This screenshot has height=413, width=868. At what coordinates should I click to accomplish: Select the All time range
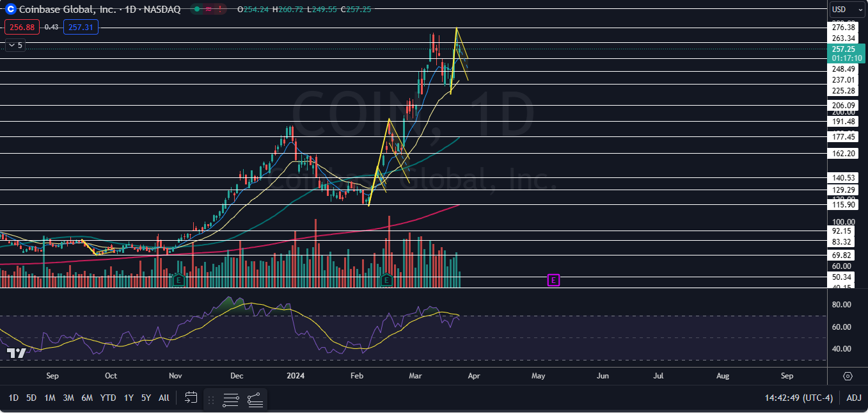164,398
